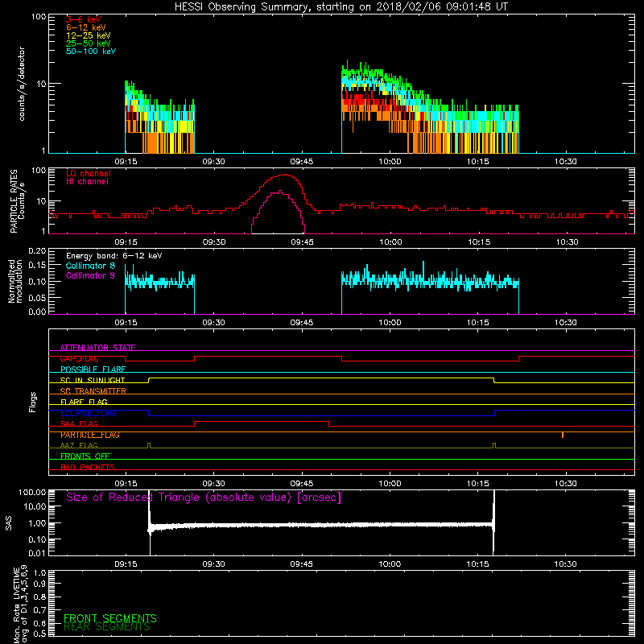This screenshot has width=644, height=644.
Task: Click the peak of the HI channel curve
Action: point(280,192)
